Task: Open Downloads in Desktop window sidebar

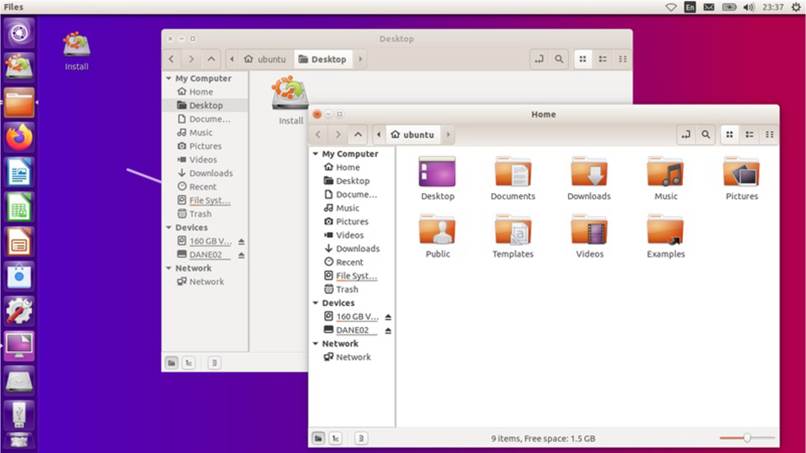Action: 205,173
